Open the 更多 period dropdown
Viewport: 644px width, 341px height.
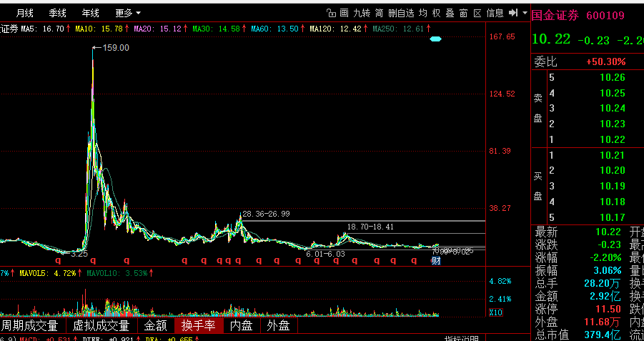[x=128, y=14]
